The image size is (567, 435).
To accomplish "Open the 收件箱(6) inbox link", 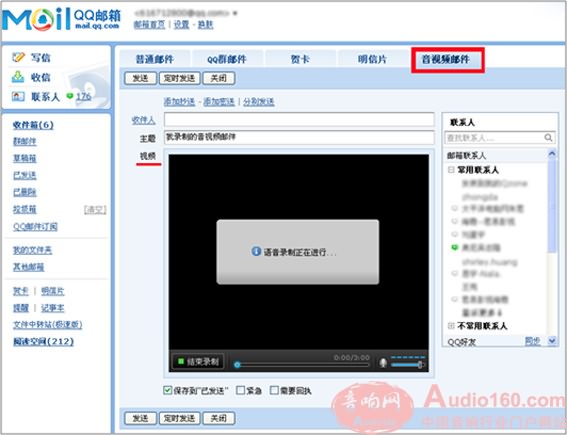I will 33,125.
